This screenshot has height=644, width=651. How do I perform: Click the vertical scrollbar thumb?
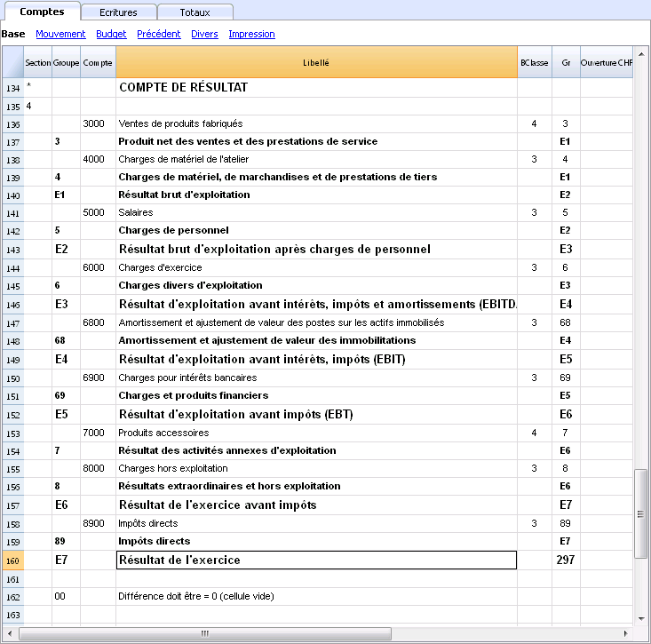(641, 513)
